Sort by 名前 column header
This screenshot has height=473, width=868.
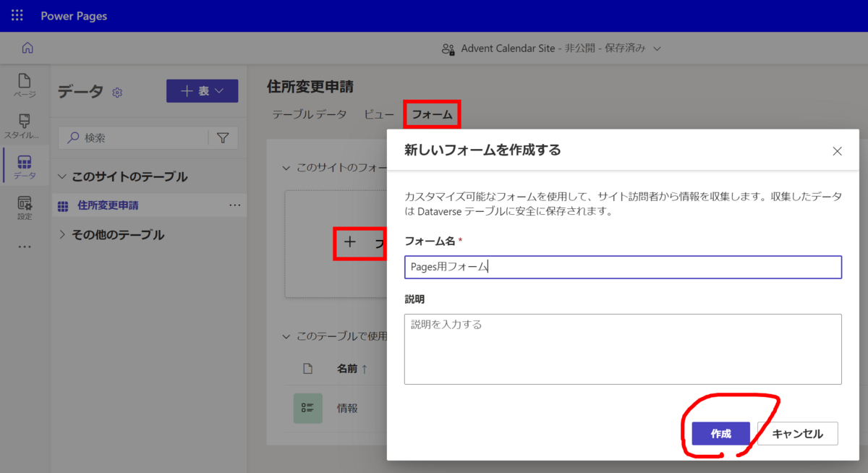pos(352,369)
